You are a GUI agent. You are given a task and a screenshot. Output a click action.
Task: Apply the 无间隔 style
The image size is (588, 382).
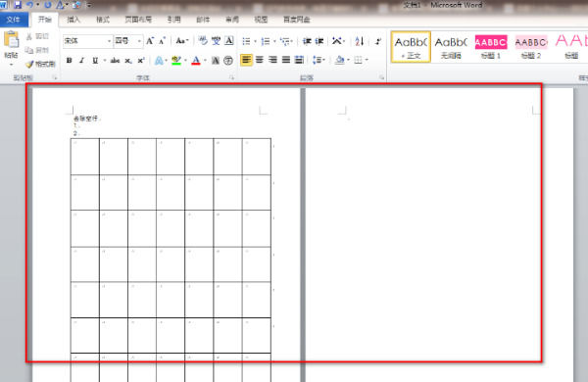point(451,47)
